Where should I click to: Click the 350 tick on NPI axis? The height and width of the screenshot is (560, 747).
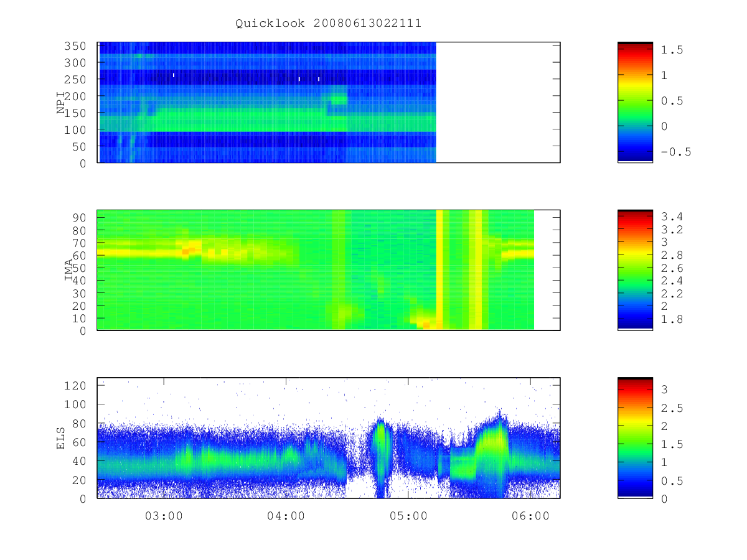pyautogui.click(x=76, y=46)
